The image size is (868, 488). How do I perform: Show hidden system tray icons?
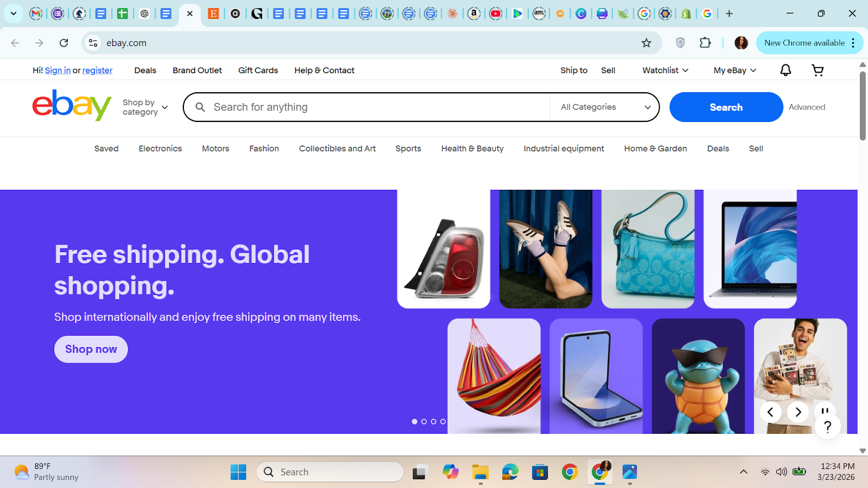pos(743,472)
